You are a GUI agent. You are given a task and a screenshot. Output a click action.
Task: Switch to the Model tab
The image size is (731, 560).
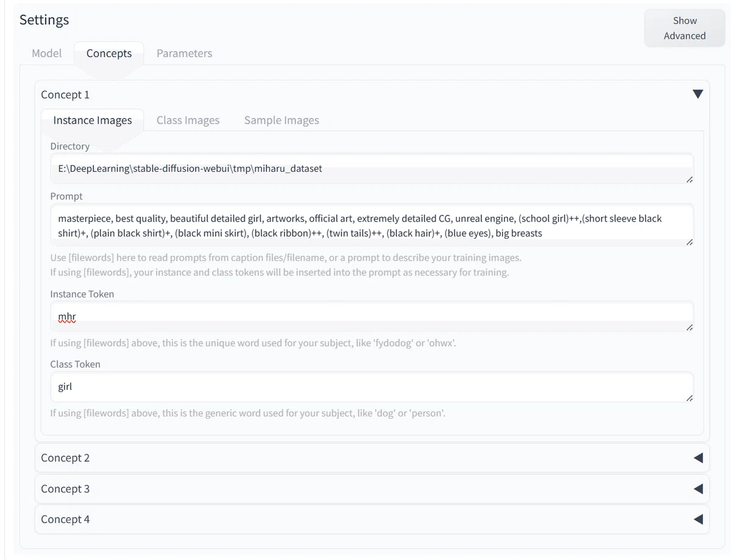tap(47, 54)
